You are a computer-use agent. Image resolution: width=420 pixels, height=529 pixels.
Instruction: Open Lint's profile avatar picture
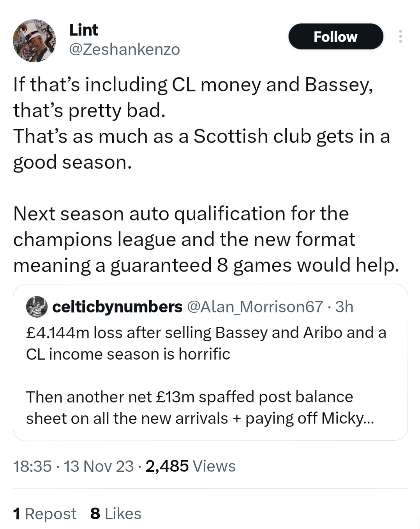(x=34, y=41)
